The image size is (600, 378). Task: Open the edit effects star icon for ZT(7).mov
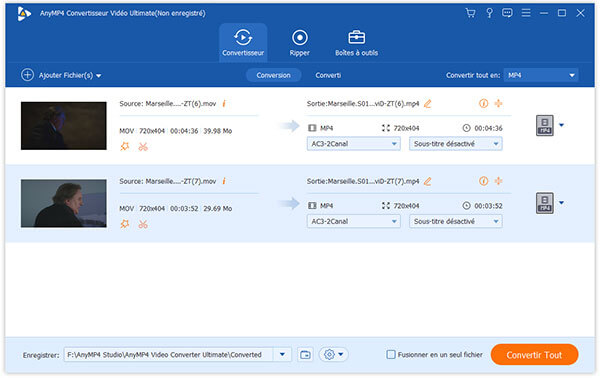pos(125,224)
